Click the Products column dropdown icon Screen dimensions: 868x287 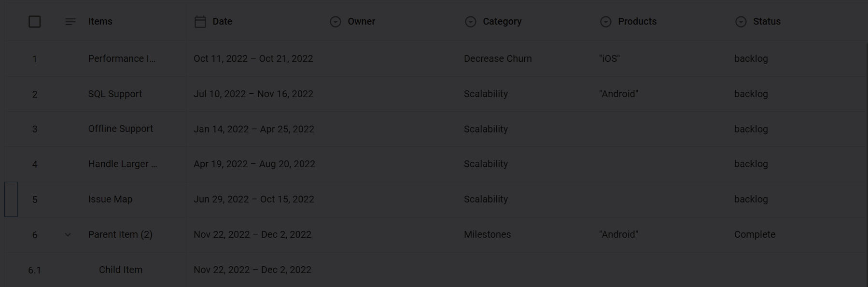[606, 22]
